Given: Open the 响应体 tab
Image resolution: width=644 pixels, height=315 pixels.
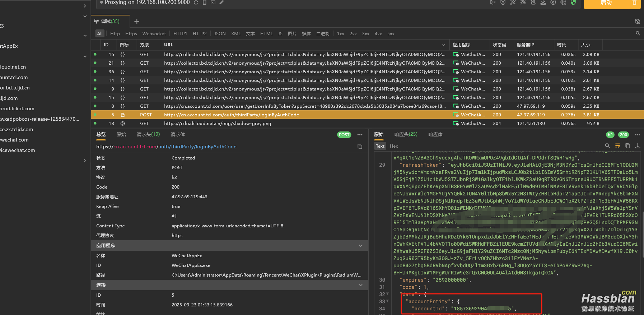Looking at the screenshot, I should 435,135.
